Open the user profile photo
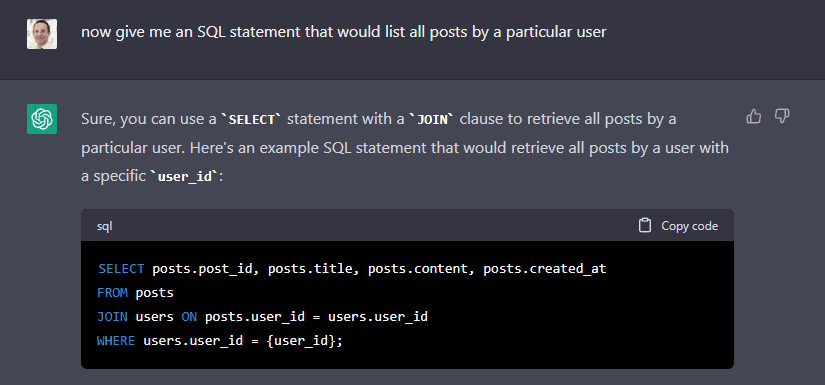Image resolution: width=825 pixels, height=385 pixels. [x=42, y=34]
